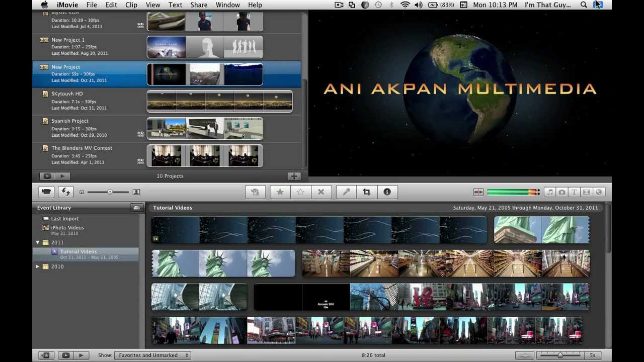Image resolution: width=644 pixels, height=362 pixels.
Task: Select the New Project 1 project
Action: click(167, 47)
